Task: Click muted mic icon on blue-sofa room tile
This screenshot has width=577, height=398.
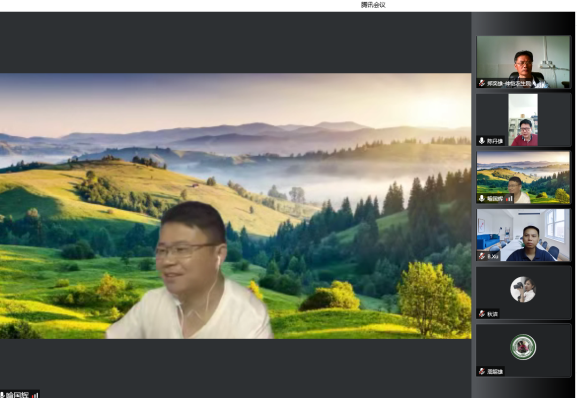Action: 482,256
